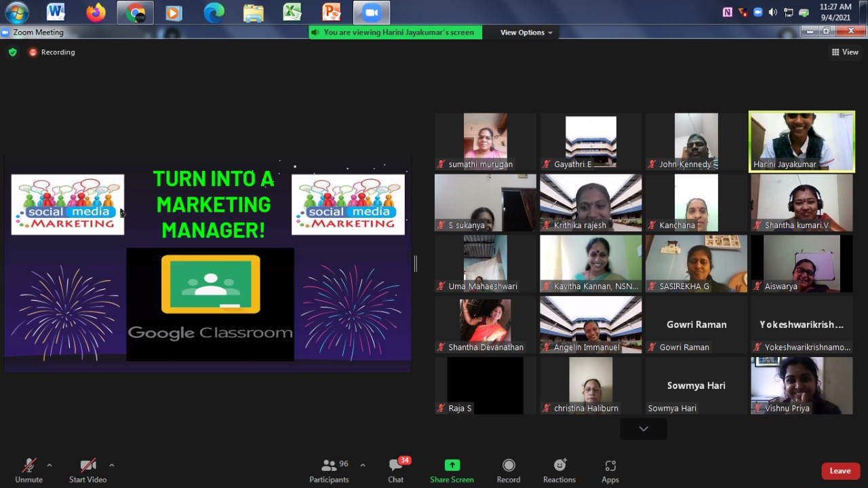
Task: Click the divider handle beside shared screen
Action: 416,263
